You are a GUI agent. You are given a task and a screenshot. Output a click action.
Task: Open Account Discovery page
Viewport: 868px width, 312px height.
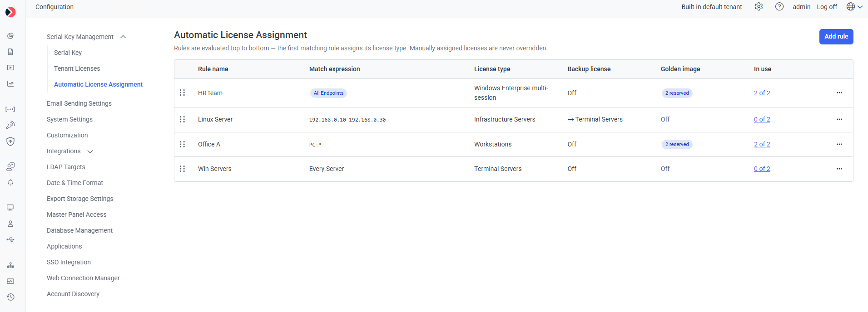[x=73, y=294]
